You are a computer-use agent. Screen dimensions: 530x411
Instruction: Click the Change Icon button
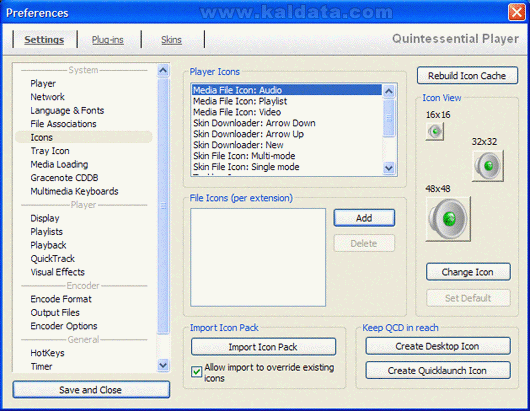(x=468, y=272)
